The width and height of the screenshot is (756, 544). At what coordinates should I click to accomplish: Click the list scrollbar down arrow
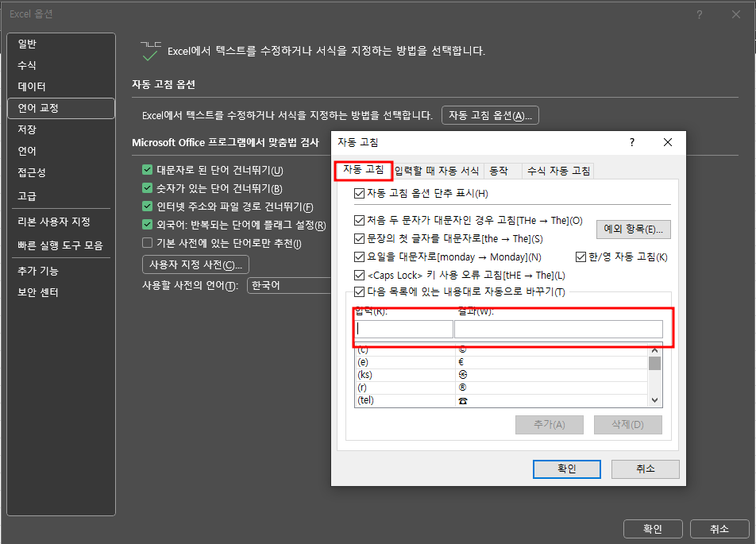[654, 399]
